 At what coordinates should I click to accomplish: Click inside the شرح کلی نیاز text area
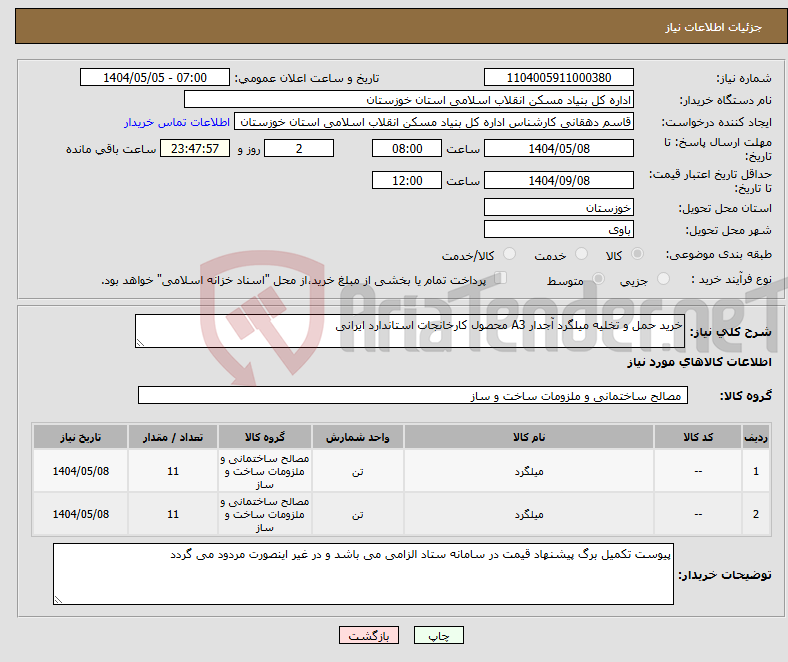pyautogui.click(x=417, y=332)
